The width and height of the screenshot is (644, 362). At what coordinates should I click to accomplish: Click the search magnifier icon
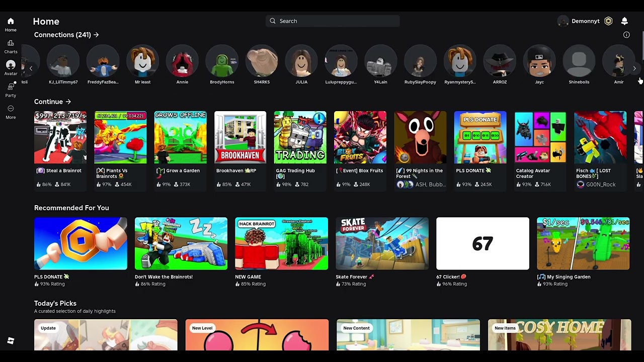[x=273, y=21]
